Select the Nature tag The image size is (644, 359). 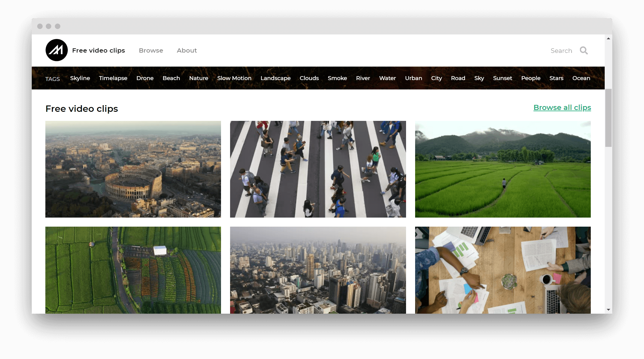coord(199,78)
